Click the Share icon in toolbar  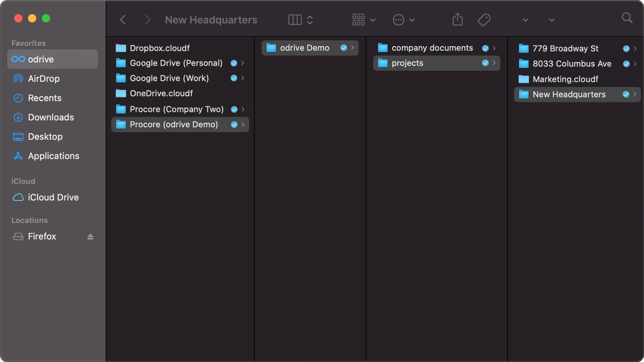point(457,20)
